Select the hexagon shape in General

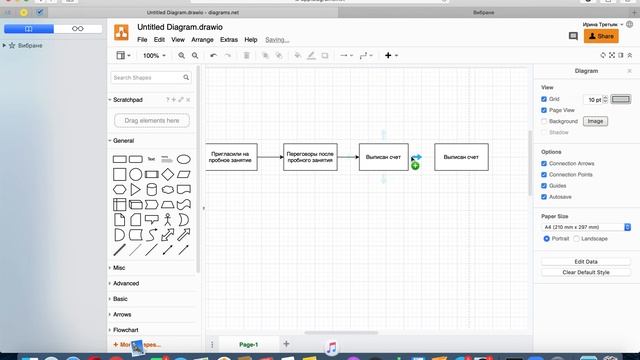pos(119,189)
